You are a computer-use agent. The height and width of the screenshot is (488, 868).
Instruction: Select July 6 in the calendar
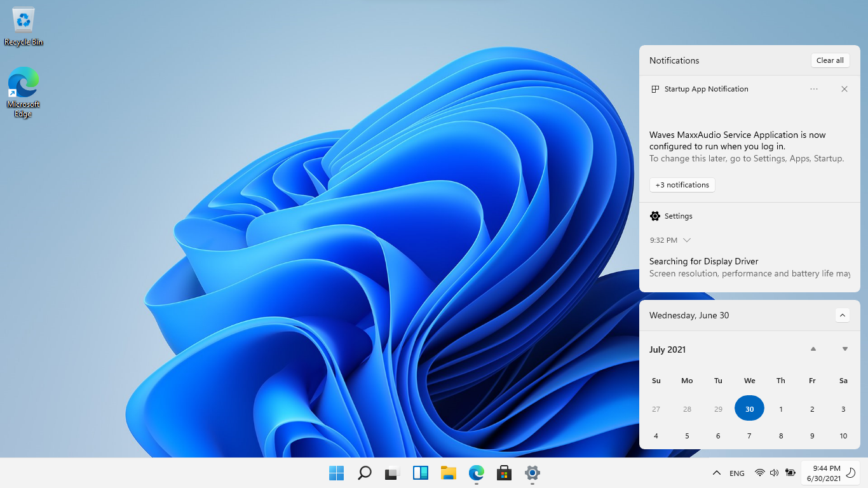click(x=718, y=436)
